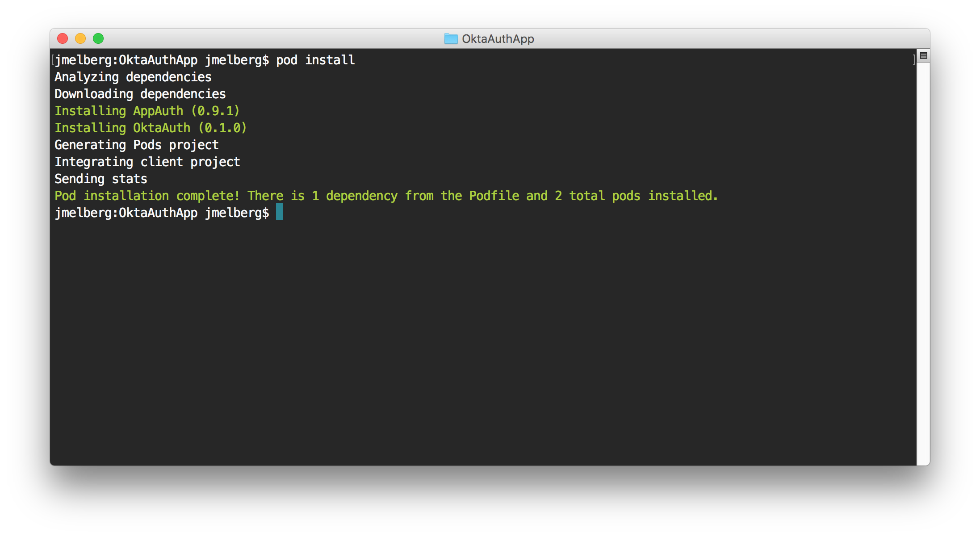Click the 'Generating Pods project' line
This screenshot has height=537, width=980.
tap(136, 145)
